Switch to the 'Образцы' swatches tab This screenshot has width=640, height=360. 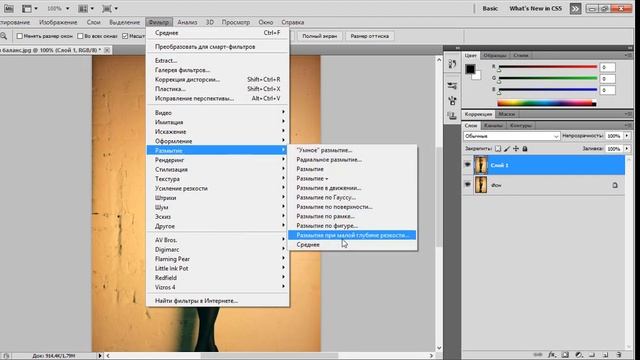[x=495, y=55]
